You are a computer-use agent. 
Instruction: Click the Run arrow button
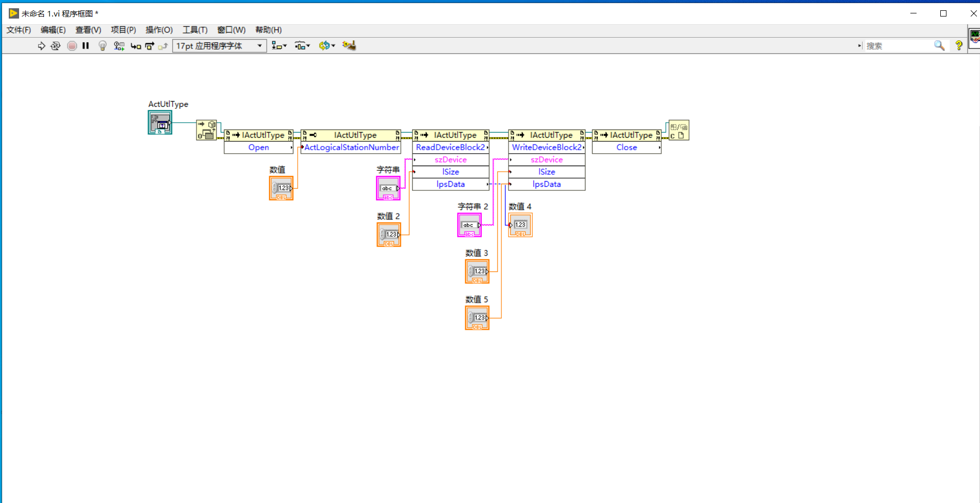tap(41, 46)
